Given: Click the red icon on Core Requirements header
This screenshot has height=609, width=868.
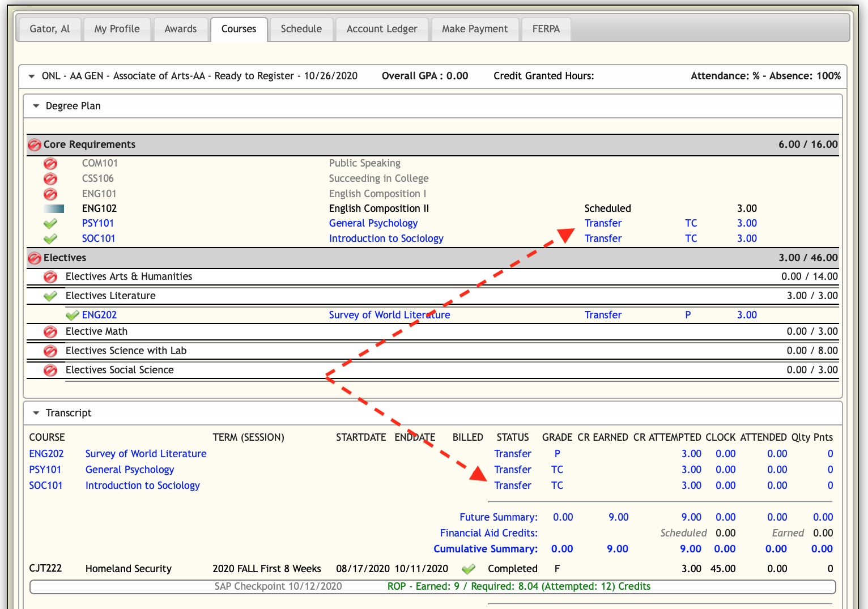Looking at the screenshot, I should point(35,145).
